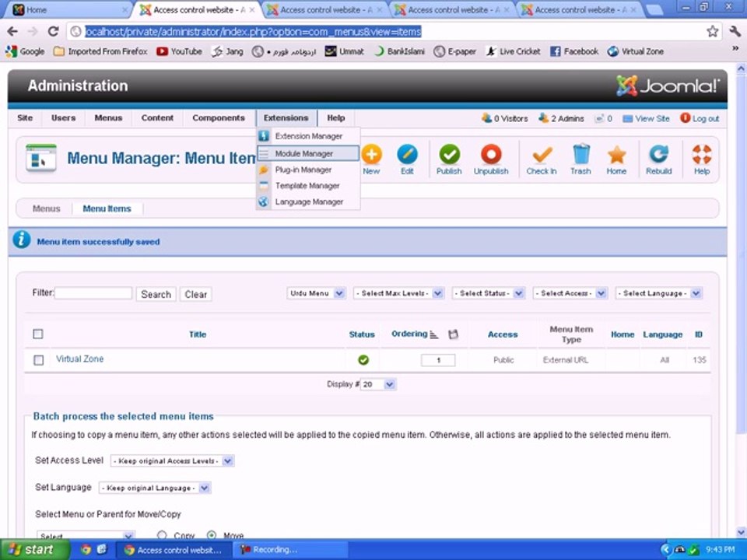Open the Virtual Zone bookmark

636,51
